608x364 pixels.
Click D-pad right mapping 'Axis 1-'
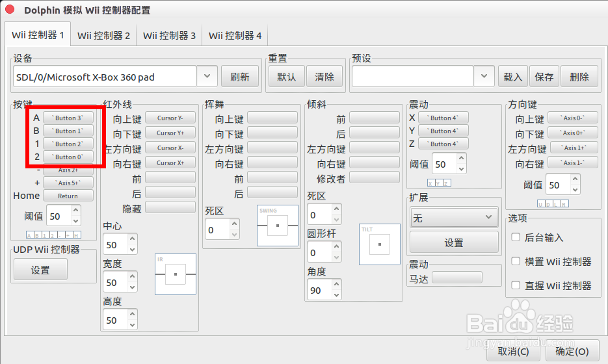pyautogui.click(x=573, y=162)
